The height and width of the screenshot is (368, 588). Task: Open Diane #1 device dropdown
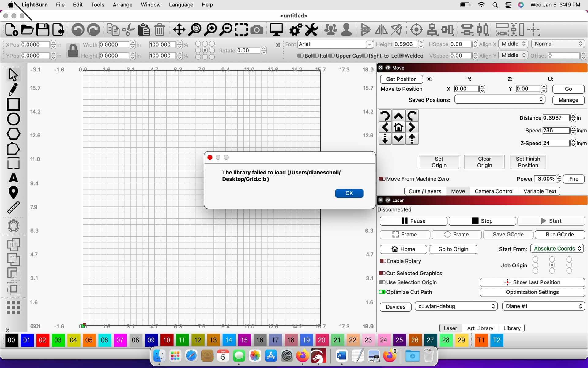click(x=544, y=306)
